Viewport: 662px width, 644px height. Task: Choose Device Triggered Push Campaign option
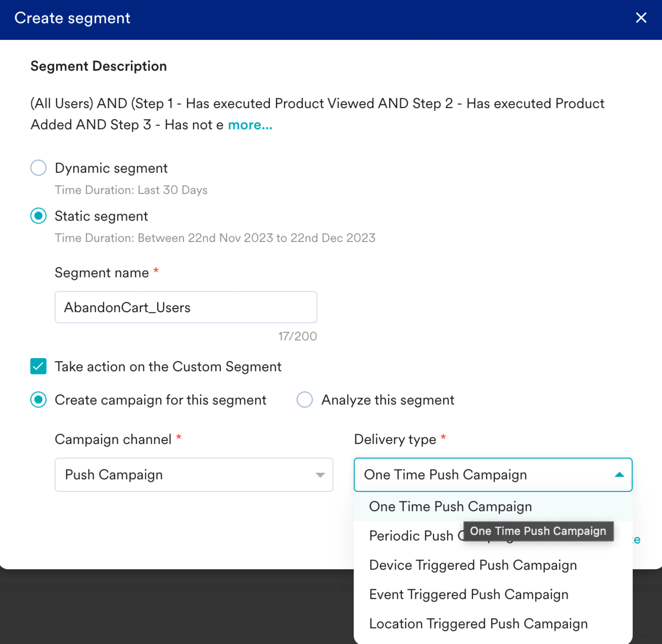[x=473, y=565]
